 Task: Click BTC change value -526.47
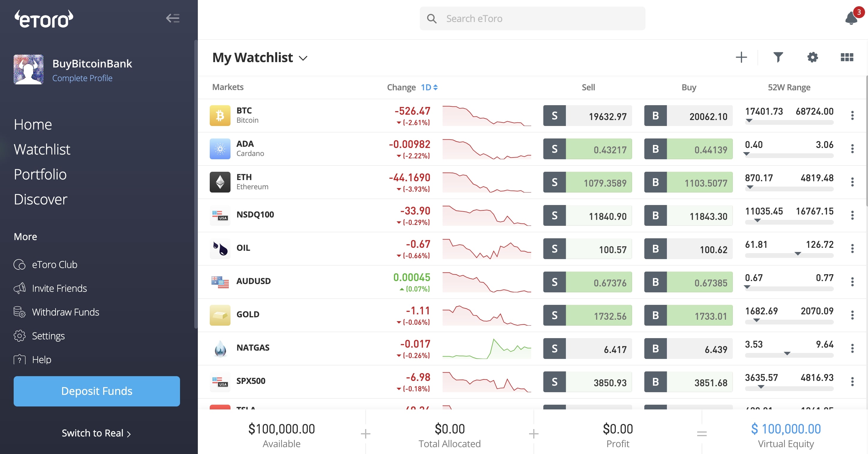coord(412,111)
